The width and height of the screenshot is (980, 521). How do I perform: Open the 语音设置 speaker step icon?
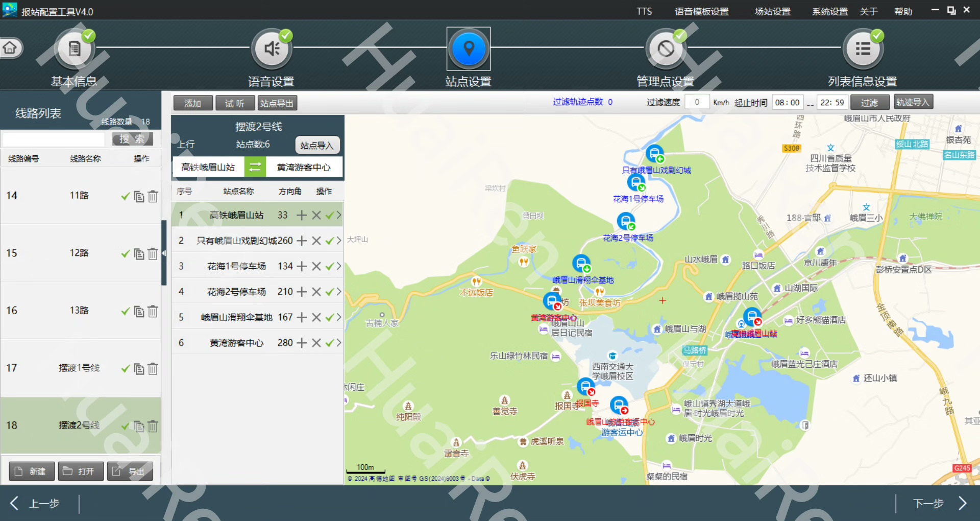pyautogui.click(x=272, y=49)
